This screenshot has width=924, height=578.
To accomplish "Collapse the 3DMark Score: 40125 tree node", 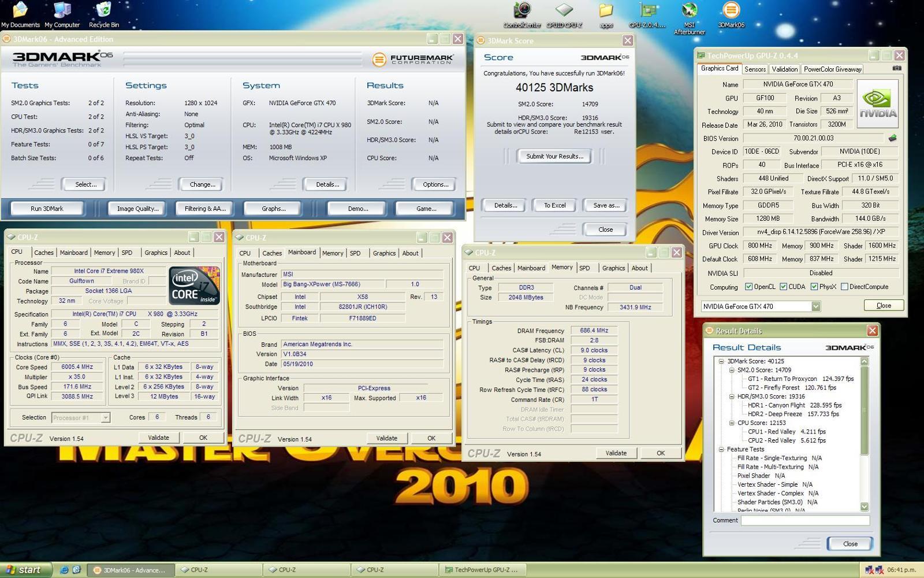I will coord(721,361).
